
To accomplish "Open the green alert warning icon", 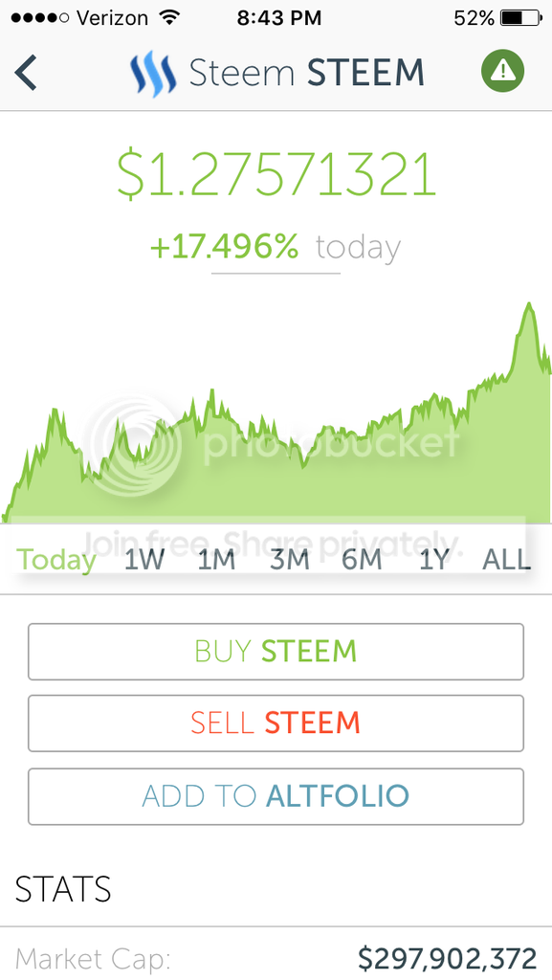I will pos(502,71).
